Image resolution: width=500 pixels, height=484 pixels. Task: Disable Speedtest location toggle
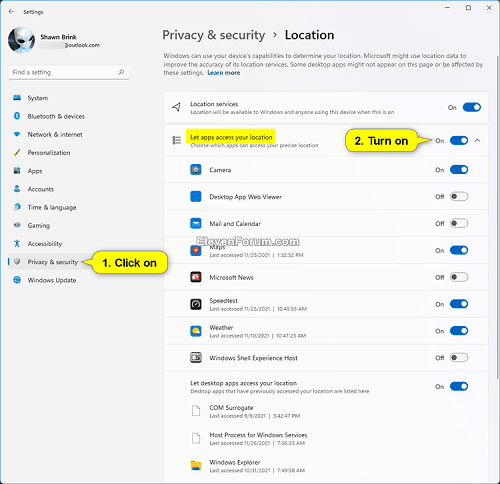[x=459, y=304]
